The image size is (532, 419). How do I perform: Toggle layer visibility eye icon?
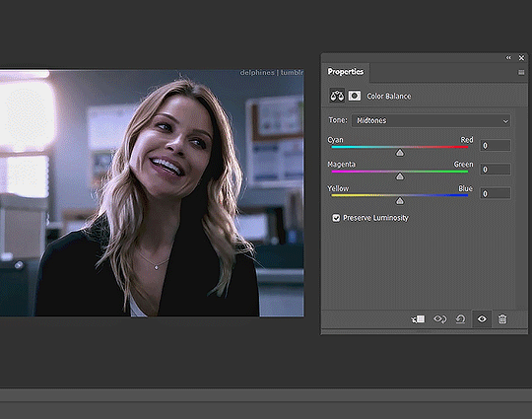point(482,319)
